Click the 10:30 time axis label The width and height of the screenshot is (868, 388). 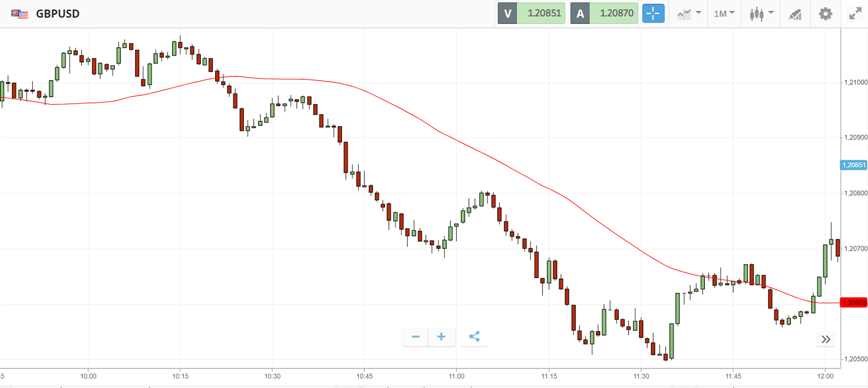[272, 376]
